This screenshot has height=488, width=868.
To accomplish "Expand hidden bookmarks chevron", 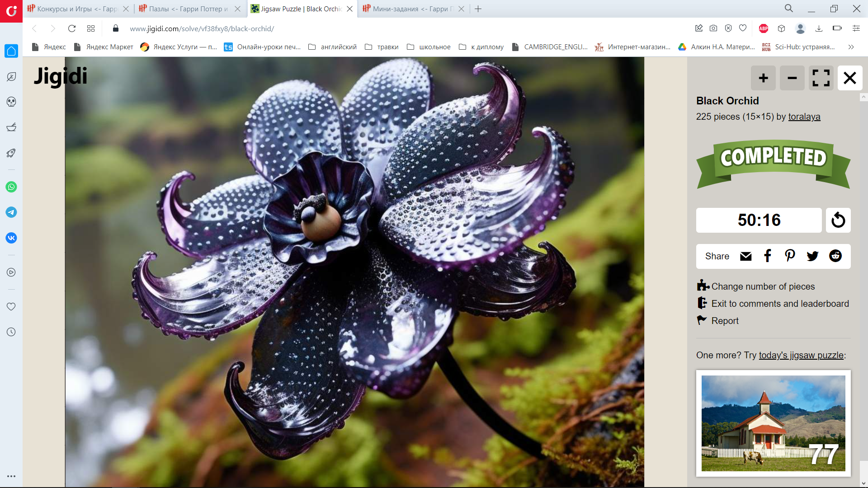I will [851, 47].
